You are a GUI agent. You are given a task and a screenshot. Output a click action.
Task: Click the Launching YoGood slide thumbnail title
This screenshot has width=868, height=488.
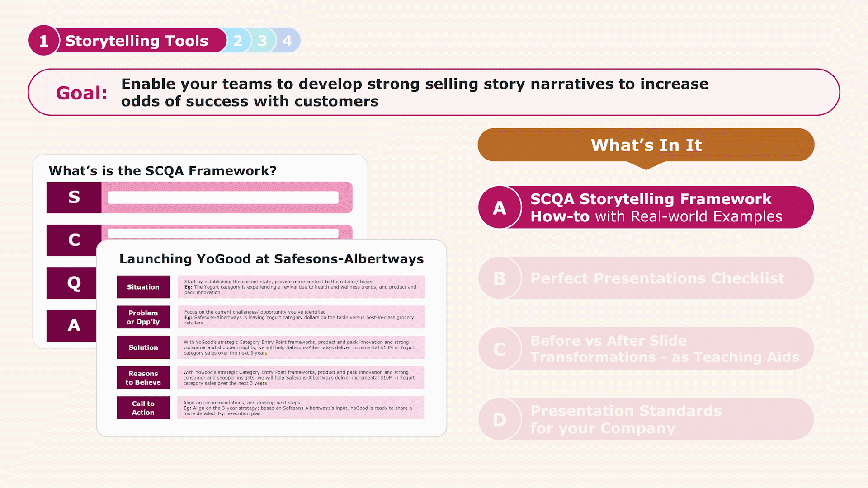pyautogui.click(x=271, y=259)
